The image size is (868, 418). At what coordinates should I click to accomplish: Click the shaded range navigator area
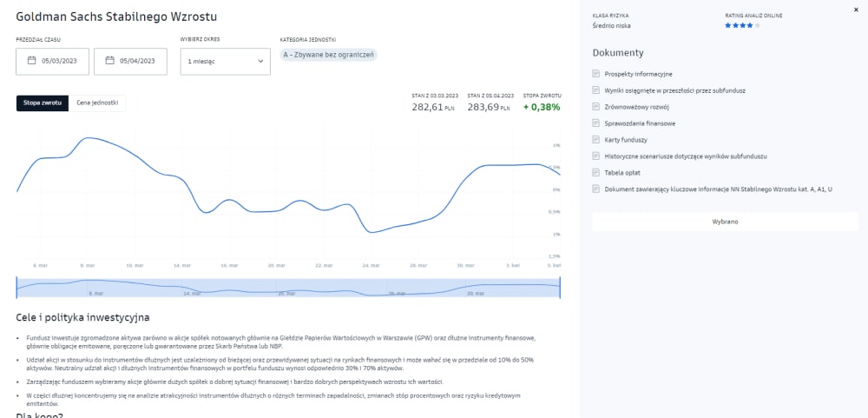tap(288, 289)
